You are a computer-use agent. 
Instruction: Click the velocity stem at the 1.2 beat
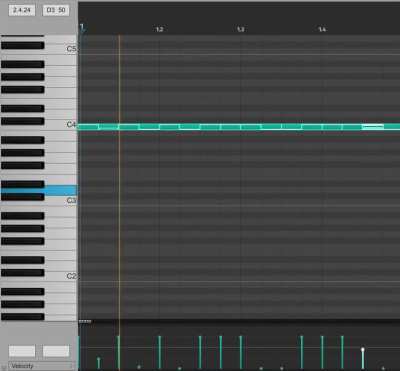(x=159, y=352)
